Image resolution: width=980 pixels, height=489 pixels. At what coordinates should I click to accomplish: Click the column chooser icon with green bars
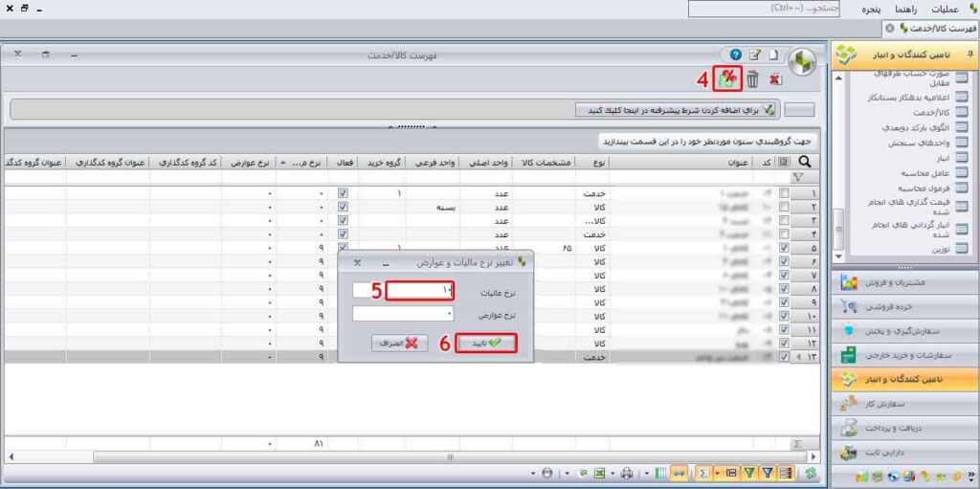click(660, 474)
